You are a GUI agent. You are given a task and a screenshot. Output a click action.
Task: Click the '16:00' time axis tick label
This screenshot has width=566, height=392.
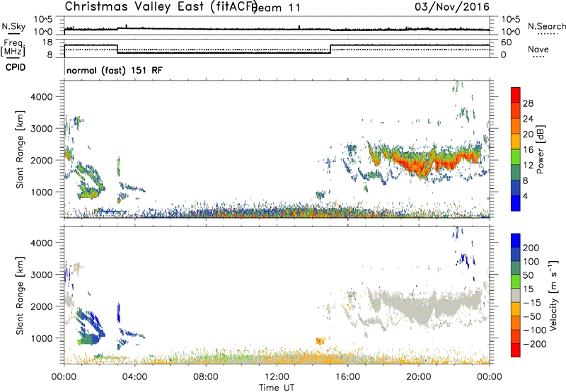[x=348, y=377]
